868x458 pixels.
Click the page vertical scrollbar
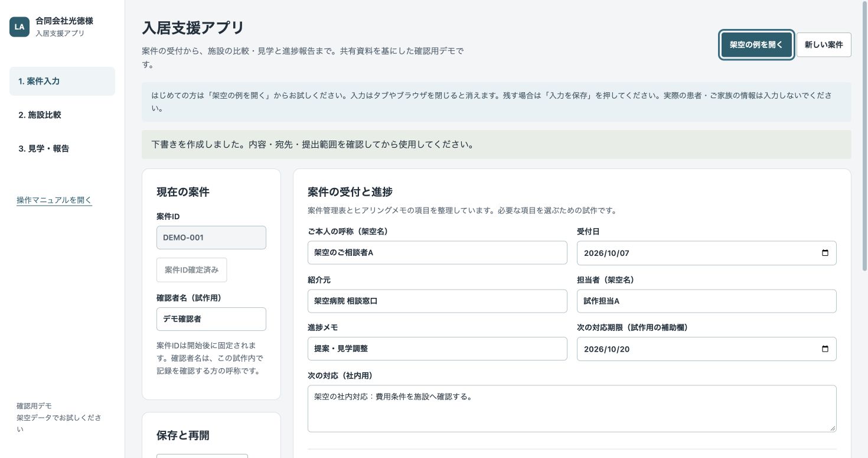pyautogui.click(x=865, y=136)
